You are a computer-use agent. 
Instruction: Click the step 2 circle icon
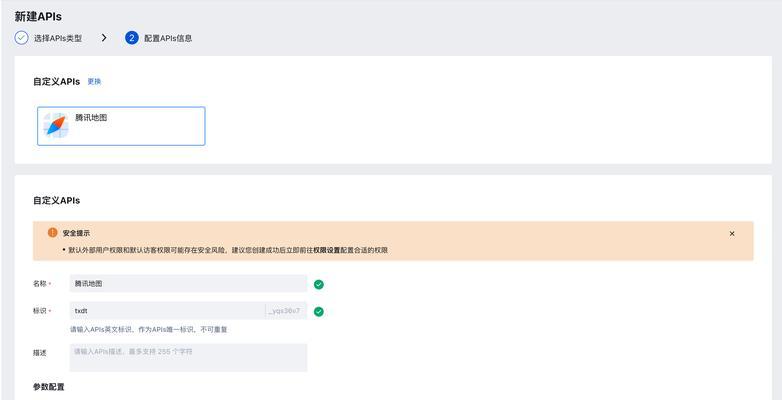[132, 38]
